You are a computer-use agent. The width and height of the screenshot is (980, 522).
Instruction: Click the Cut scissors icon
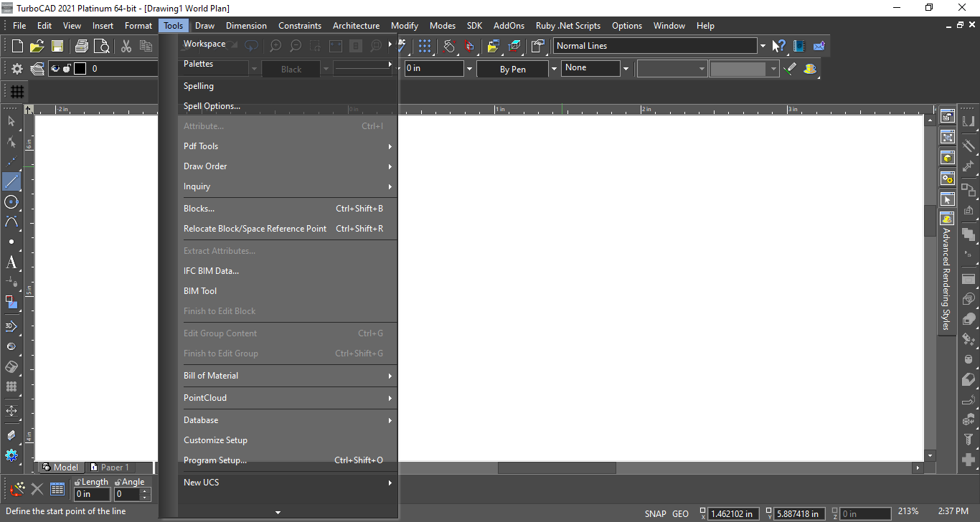click(126, 46)
